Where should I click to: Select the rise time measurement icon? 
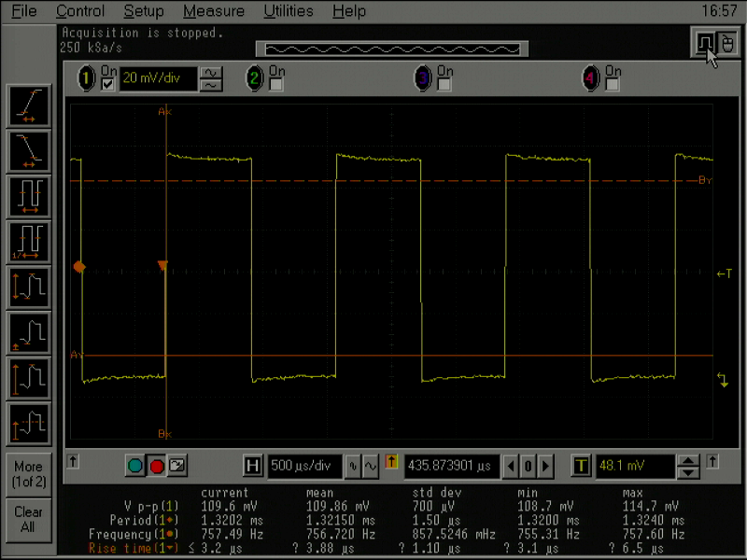(28, 105)
